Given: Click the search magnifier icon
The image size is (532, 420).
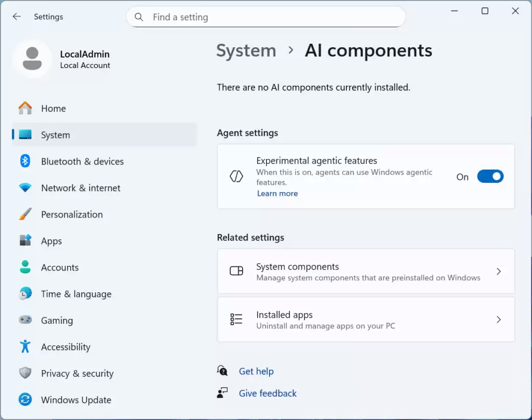Looking at the screenshot, I should tap(139, 17).
